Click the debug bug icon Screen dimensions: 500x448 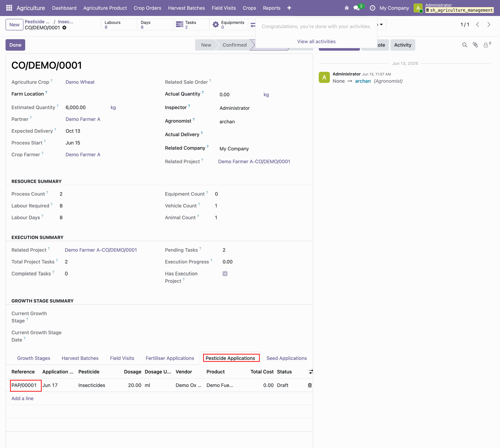(x=347, y=8)
